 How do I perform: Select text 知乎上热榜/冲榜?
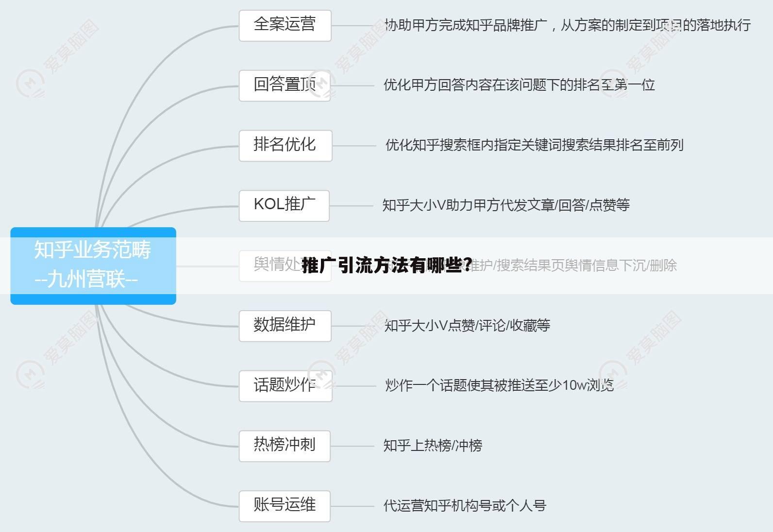point(433,445)
